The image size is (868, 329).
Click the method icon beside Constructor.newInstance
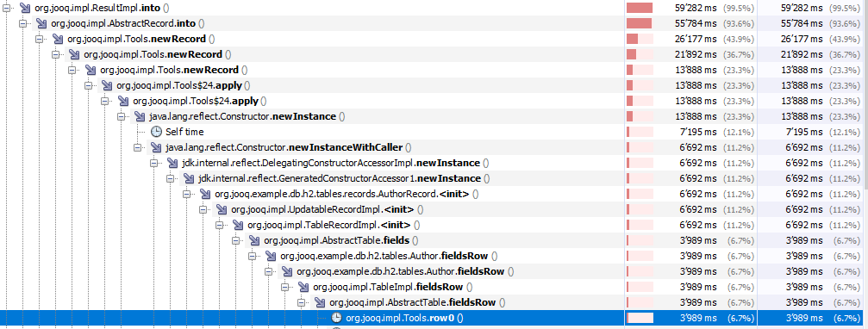pos(140,116)
